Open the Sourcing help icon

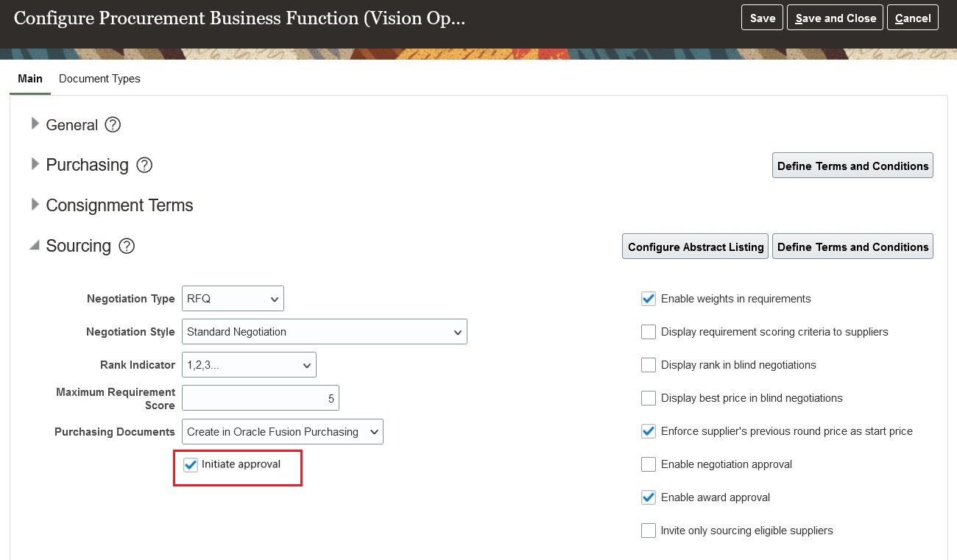coord(127,246)
